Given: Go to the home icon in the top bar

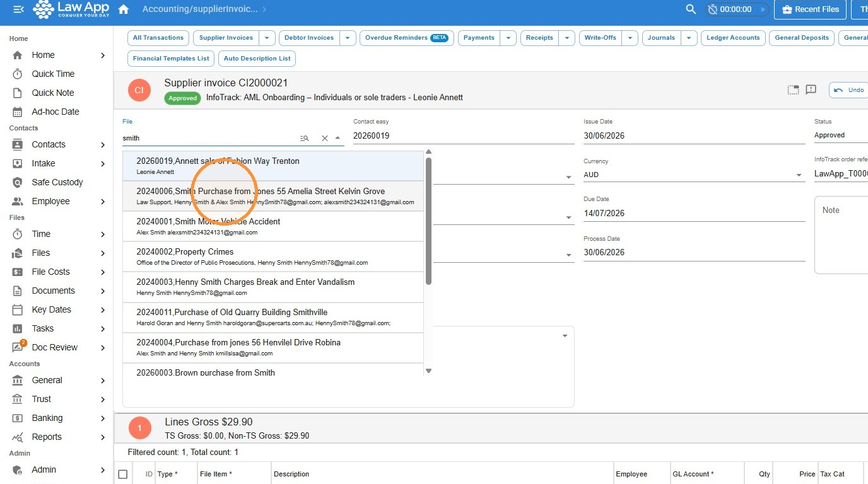Looking at the screenshot, I should 124,9.
